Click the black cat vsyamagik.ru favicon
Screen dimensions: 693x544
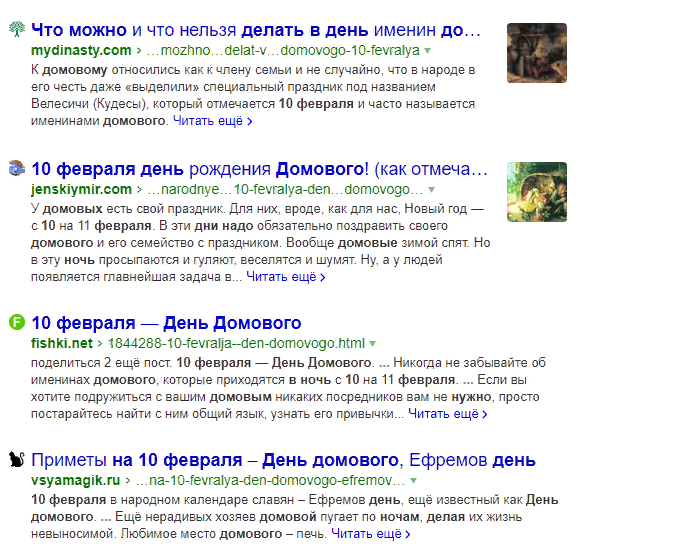16,460
